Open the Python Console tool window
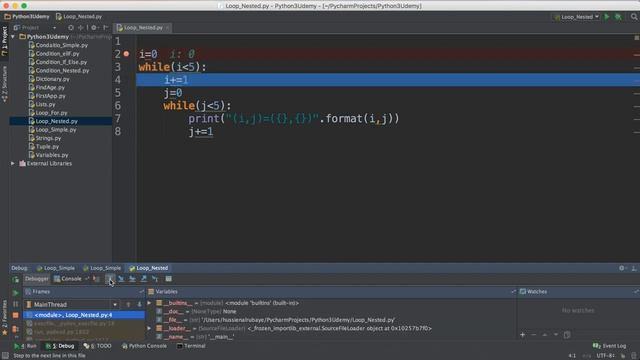 point(144,346)
